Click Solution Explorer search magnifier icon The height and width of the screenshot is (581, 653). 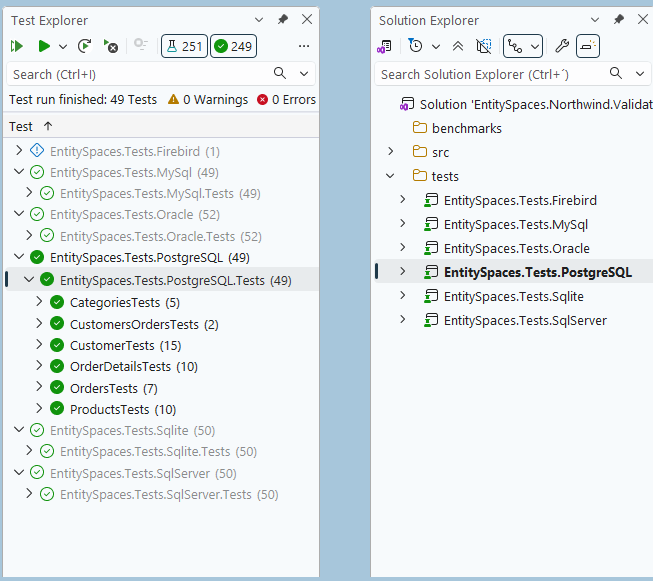(616, 73)
